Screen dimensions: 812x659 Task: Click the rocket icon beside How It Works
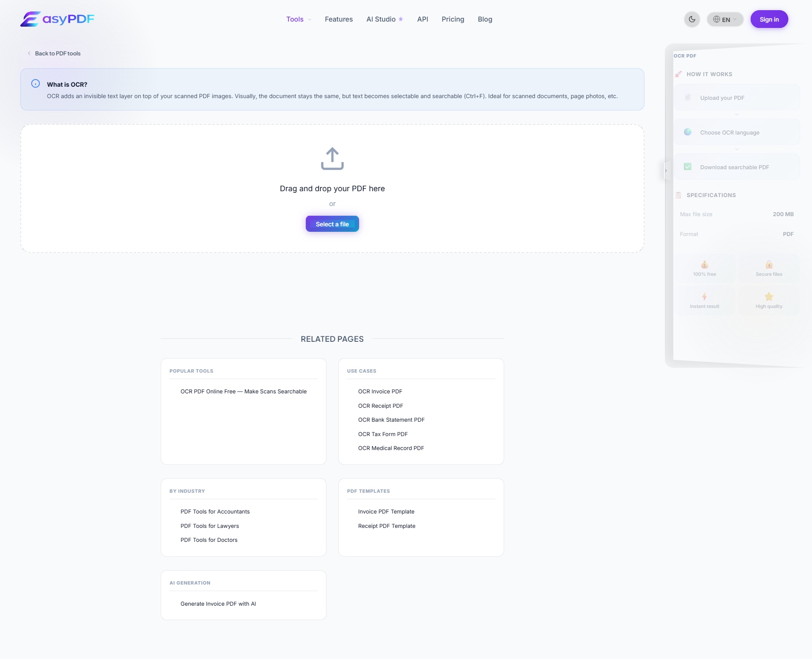point(678,74)
